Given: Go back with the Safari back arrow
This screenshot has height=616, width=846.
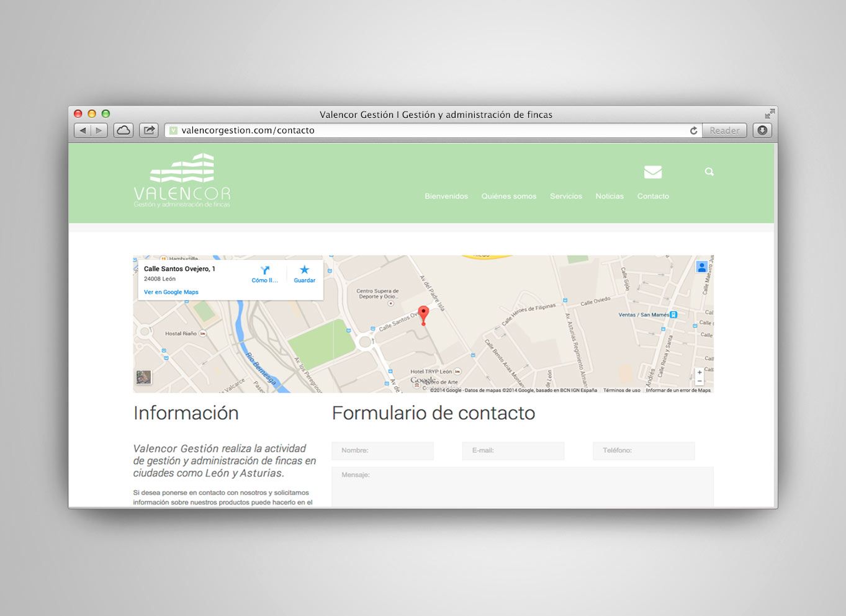Looking at the screenshot, I should [x=83, y=130].
